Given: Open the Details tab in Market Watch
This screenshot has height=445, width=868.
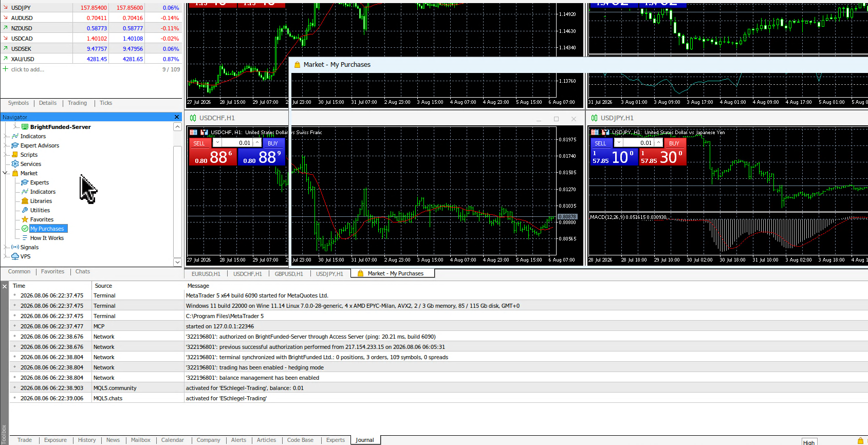Looking at the screenshot, I should (48, 103).
